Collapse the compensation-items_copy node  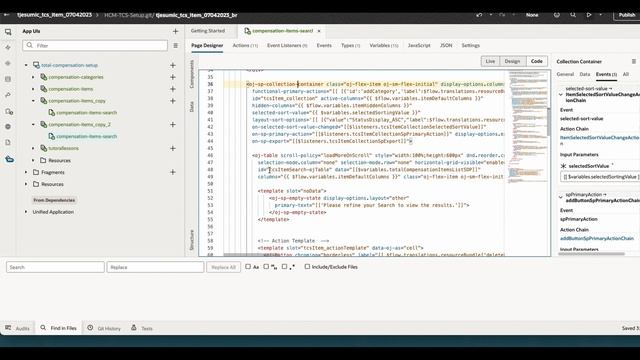click(x=33, y=101)
